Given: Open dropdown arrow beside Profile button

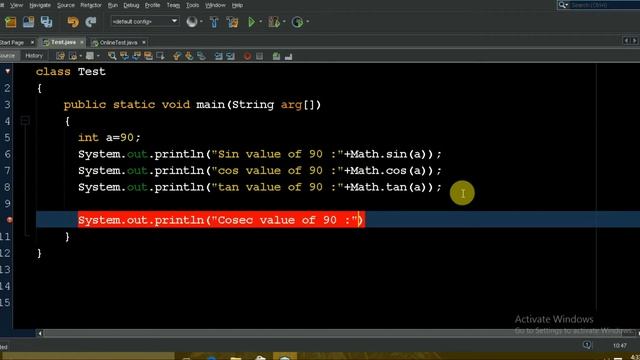Looking at the screenshot, I should (307, 22).
